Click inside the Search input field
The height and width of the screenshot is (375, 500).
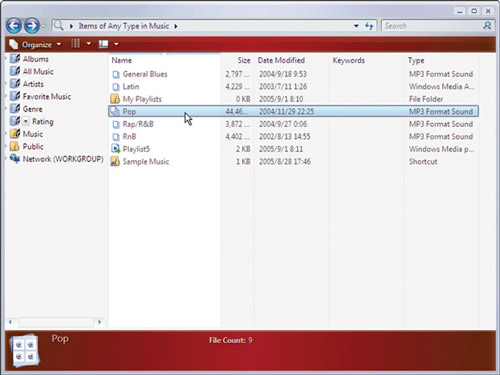[x=432, y=26]
